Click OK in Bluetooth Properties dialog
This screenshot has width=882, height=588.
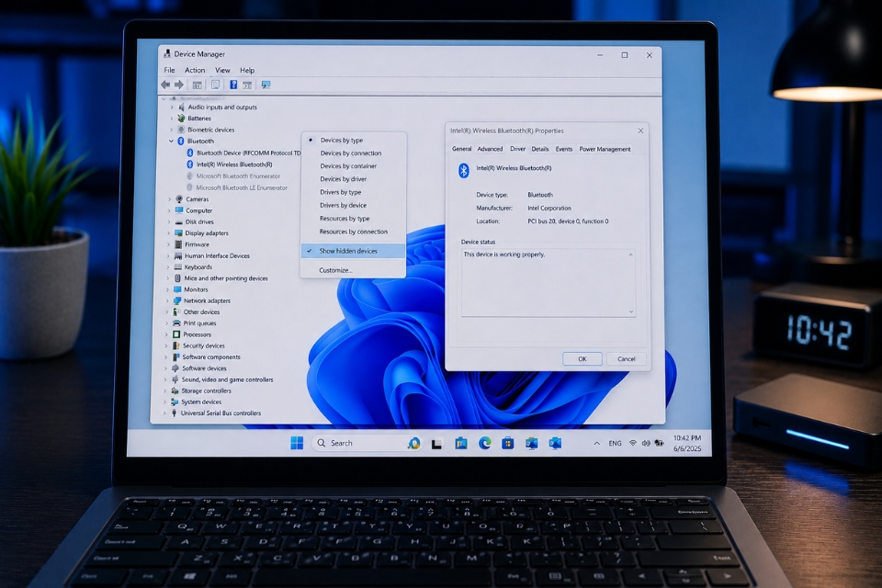tap(582, 359)
